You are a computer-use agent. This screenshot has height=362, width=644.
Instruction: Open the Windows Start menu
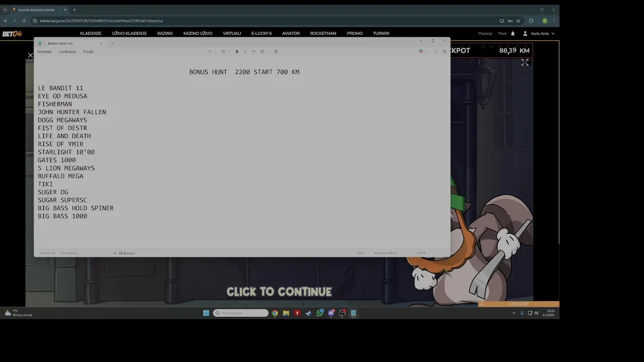click(206, 313)
